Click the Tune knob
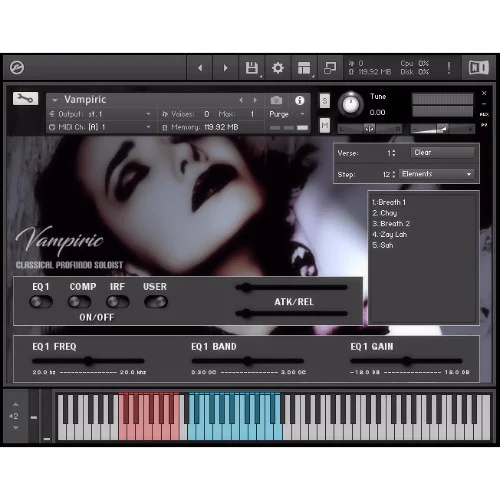Image resolution: width=500 pixels, height=500 pixels. 351,105
